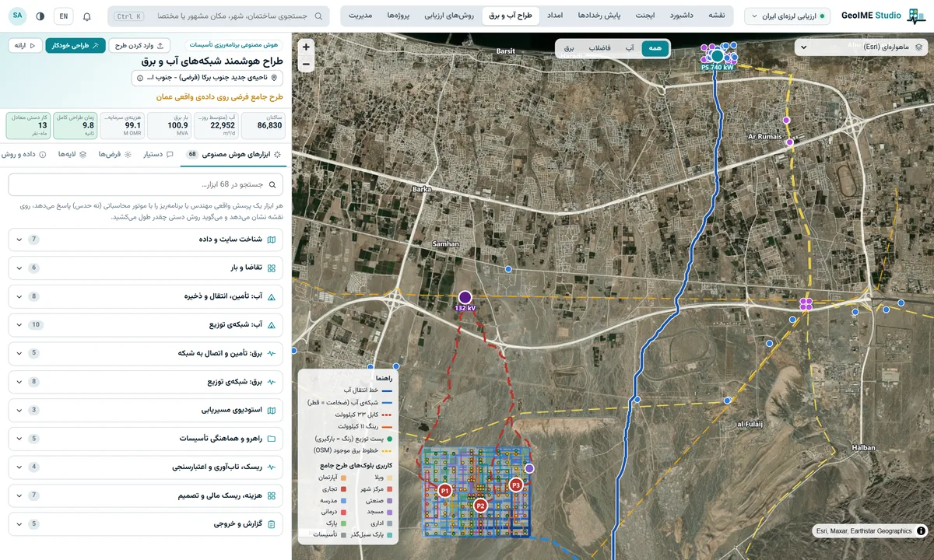The height and width of the screenshot is (560, 934).
Task: Expand استودیوی مسیریابی chevron
Action: click(19, 411)
